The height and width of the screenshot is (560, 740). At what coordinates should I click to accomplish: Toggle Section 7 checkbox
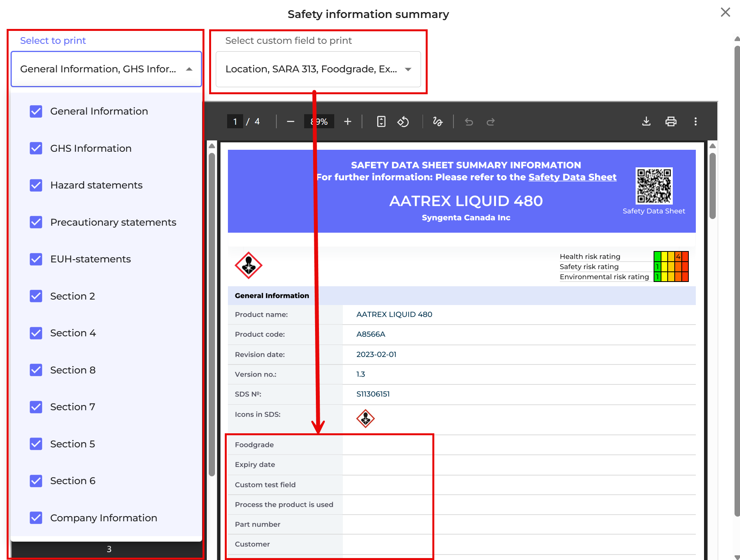click(36, 407)
